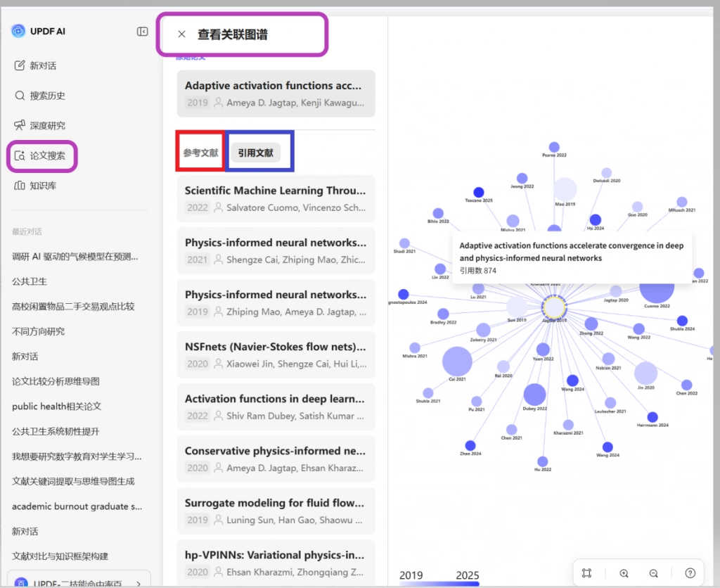Open recent chat 文献关键词提取与思维导图生成
The width and height of the screenshot is (720, 588).
(x=73, y=481)
